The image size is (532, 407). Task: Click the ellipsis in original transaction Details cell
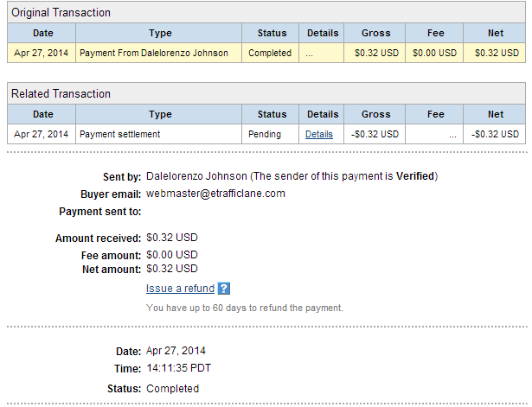point(309,54)
